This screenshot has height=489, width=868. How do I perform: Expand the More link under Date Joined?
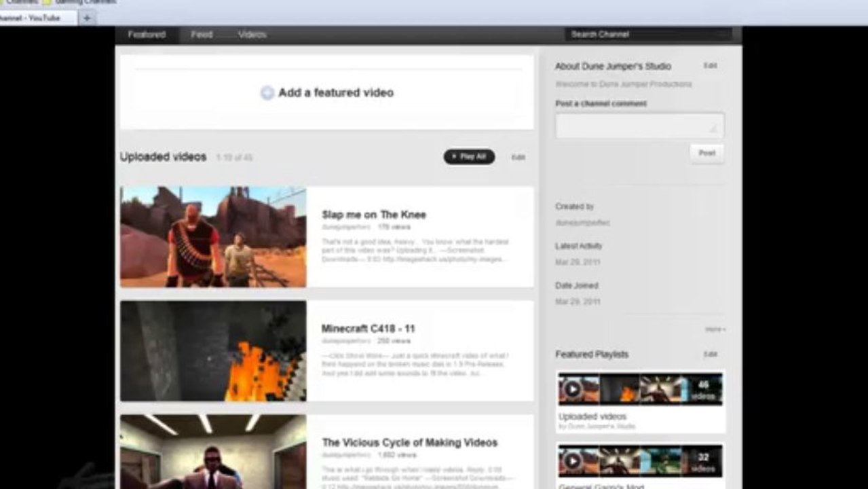pyautogui.click(x=715, y=329)
